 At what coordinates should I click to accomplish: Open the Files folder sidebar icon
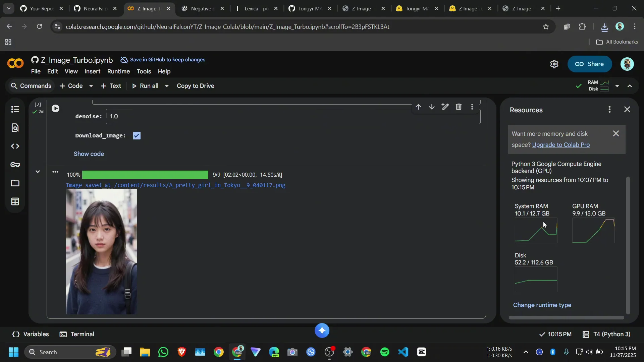coord(15,183)
